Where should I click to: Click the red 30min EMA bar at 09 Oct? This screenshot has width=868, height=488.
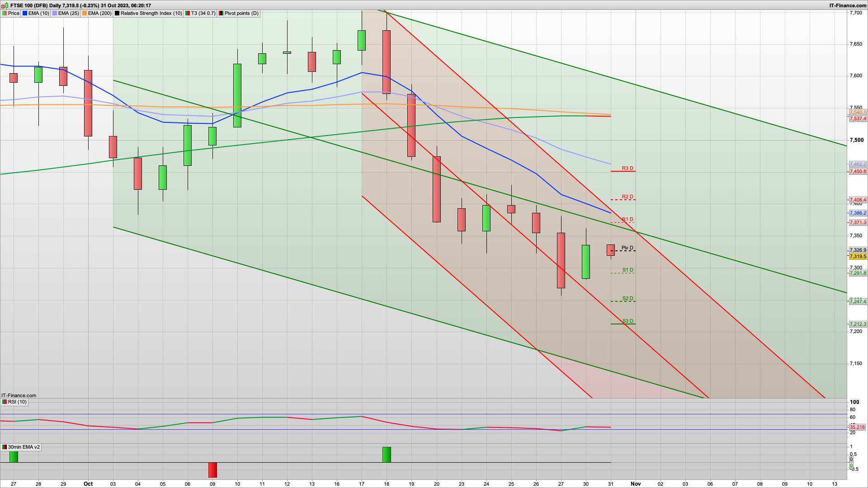coord(212,470)
